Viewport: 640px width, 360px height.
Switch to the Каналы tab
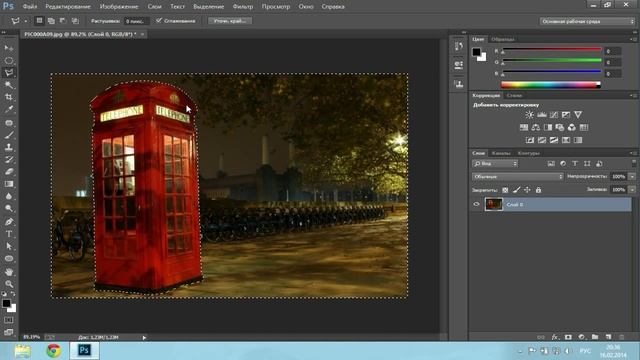(501, 153)
